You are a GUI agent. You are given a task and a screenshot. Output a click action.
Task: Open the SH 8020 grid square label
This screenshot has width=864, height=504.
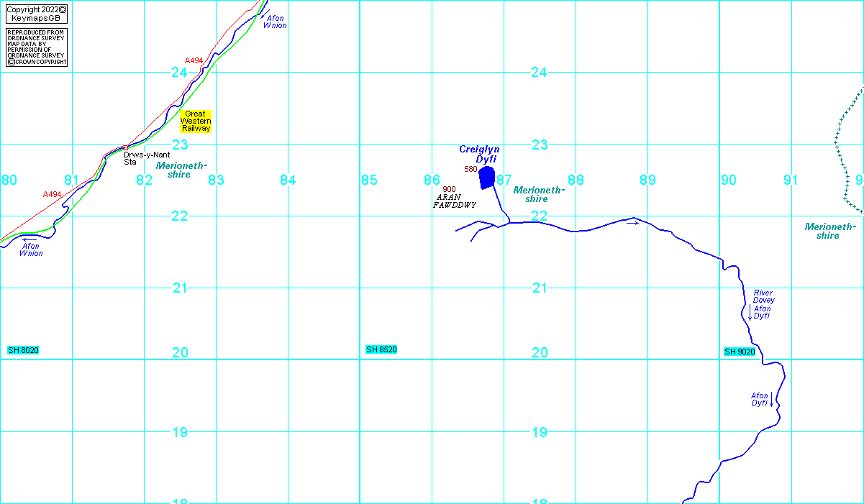click(x=23, y=350)
